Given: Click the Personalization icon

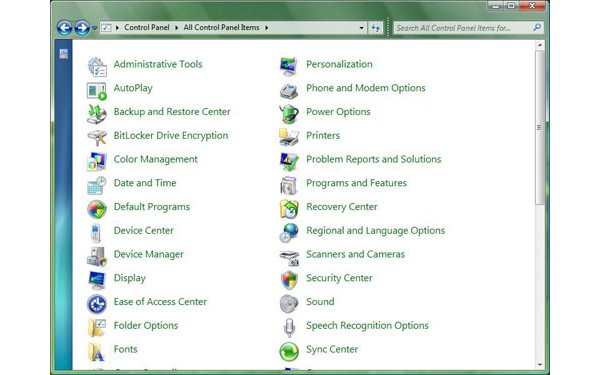Looking at the screenshot, I should tap(289, 66).
